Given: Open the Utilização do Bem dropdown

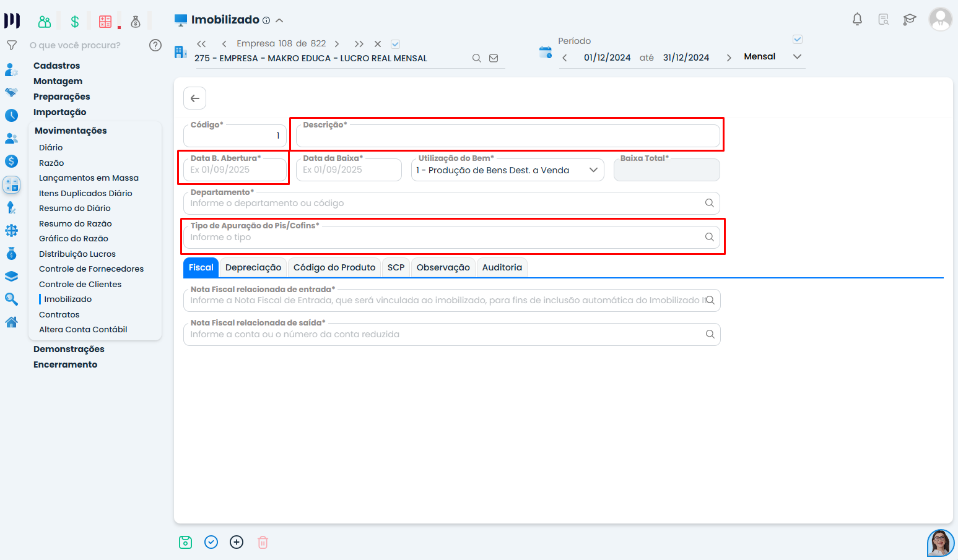Looking at the screenshot, I should click(x=507, y=170).
